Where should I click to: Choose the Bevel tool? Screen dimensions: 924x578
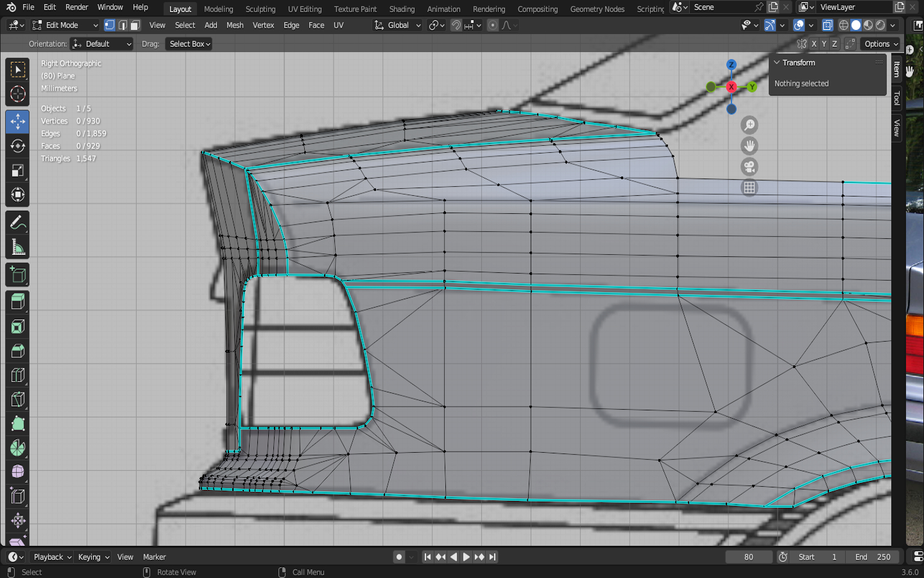(17, 351)
